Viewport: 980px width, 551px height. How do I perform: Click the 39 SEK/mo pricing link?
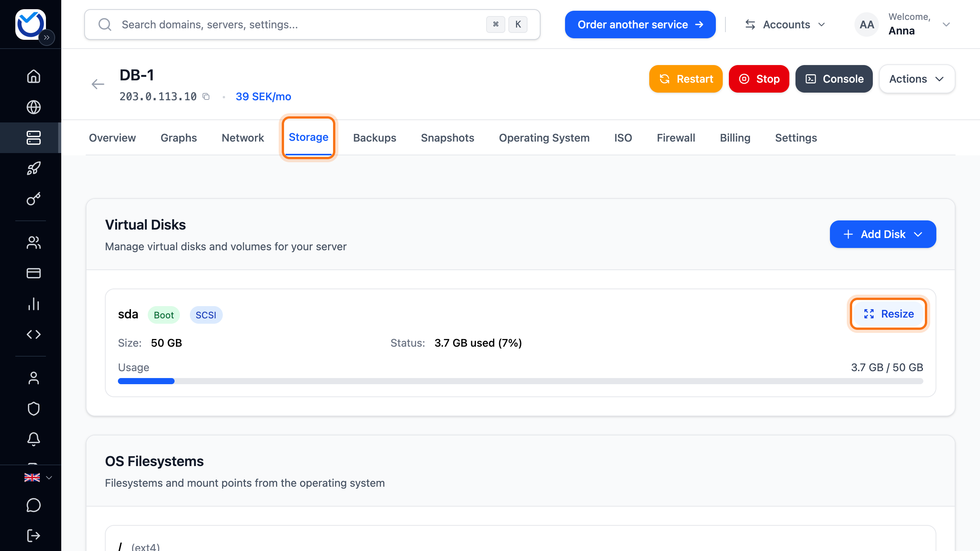click(263, 96)
